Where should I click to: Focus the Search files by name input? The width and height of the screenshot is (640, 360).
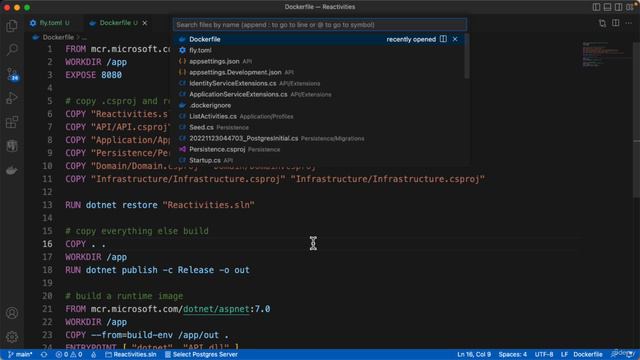click(320, 25)
